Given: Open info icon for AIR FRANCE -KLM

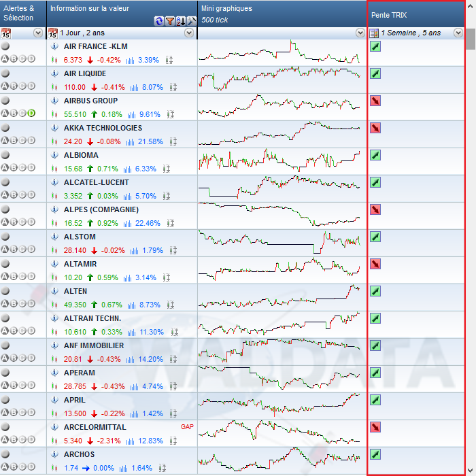Looking at the screenshot, I should pyautogui.click(x=54, y=46).
